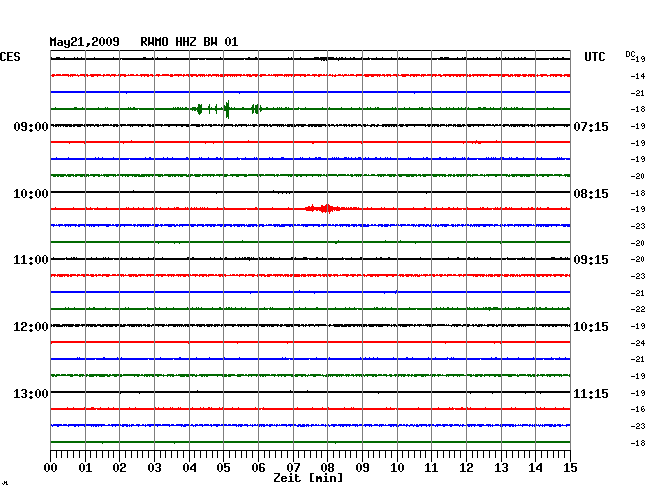
Task: Click minute label 12 on time axis
Action: pyautogui.click(x=466, y=468)
